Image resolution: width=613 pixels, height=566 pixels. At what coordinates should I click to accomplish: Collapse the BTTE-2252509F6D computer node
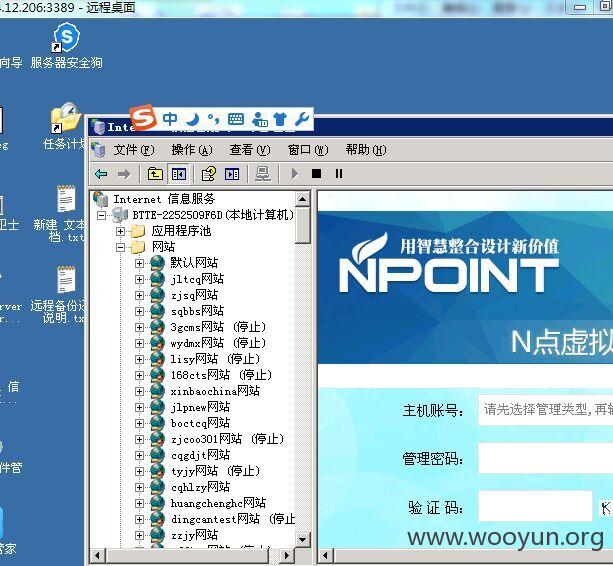[x=101, y=215]
